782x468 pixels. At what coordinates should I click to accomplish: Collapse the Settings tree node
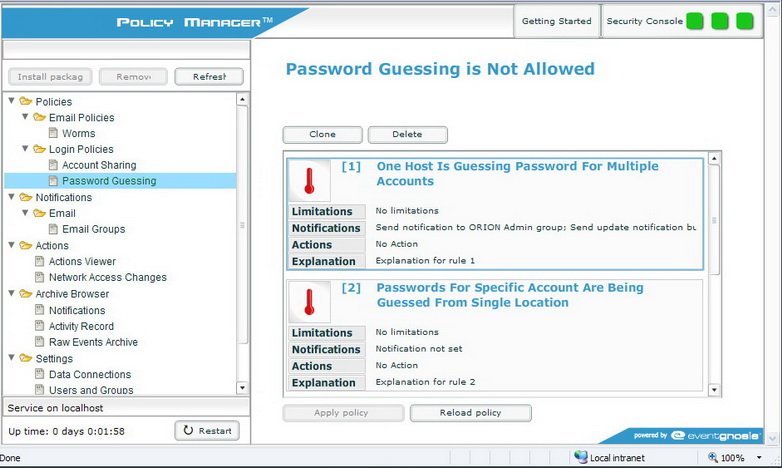click(x=11, y=357)
